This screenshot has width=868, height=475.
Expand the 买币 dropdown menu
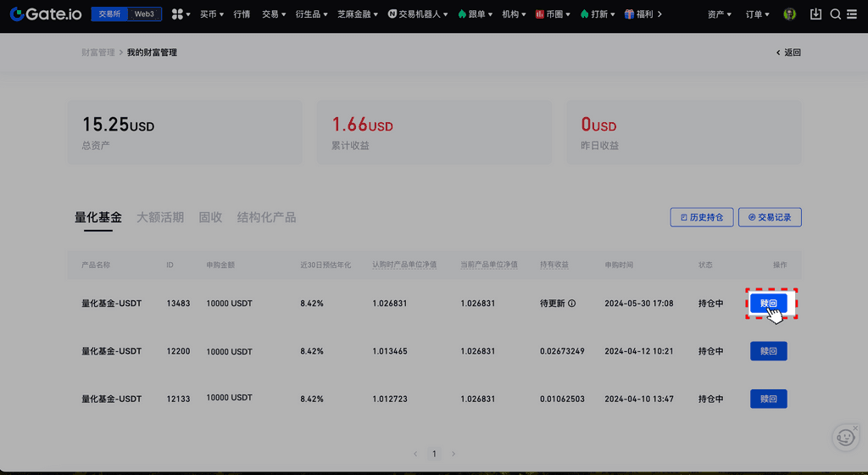click(212, 14)
